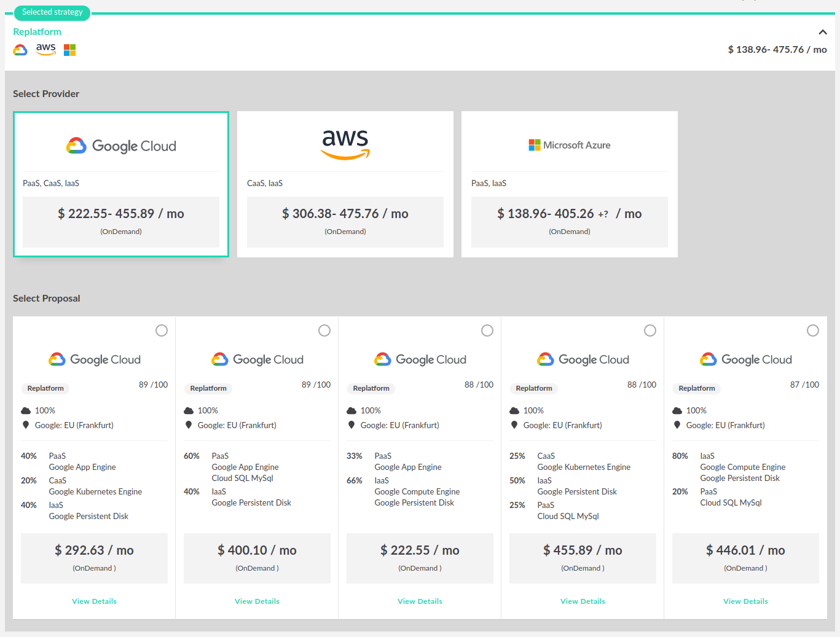Open View Details for $ 446.01 proposal
This screenshot has height=637, width=840.
coord(745,601)
